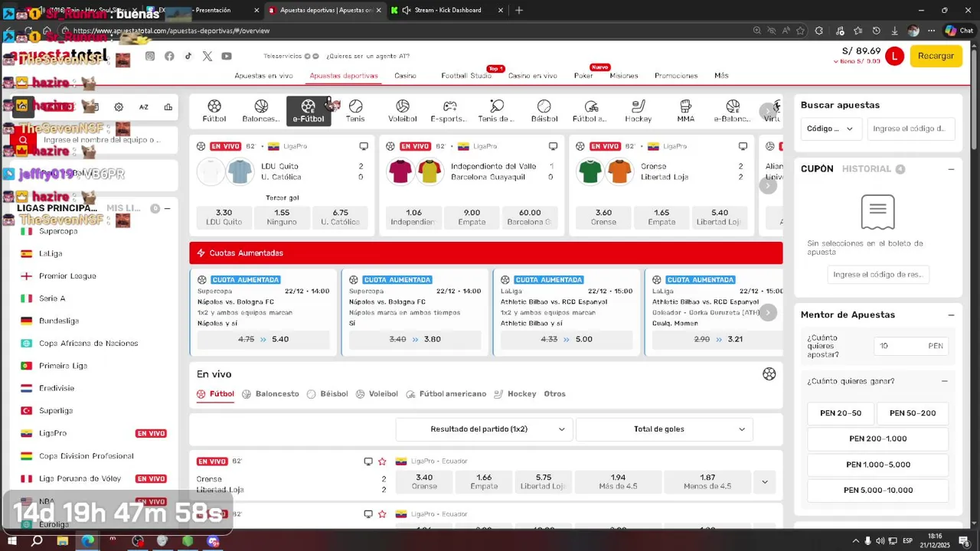Viewport: 980px width, 551px height.
Task: Expand more markets for Orense match row
Action: click(x=764, y=482)
